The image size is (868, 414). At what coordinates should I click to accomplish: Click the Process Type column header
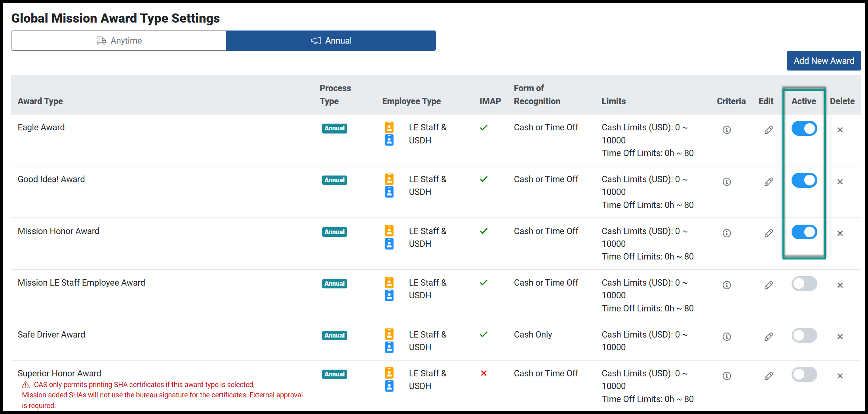pos(335,94)
